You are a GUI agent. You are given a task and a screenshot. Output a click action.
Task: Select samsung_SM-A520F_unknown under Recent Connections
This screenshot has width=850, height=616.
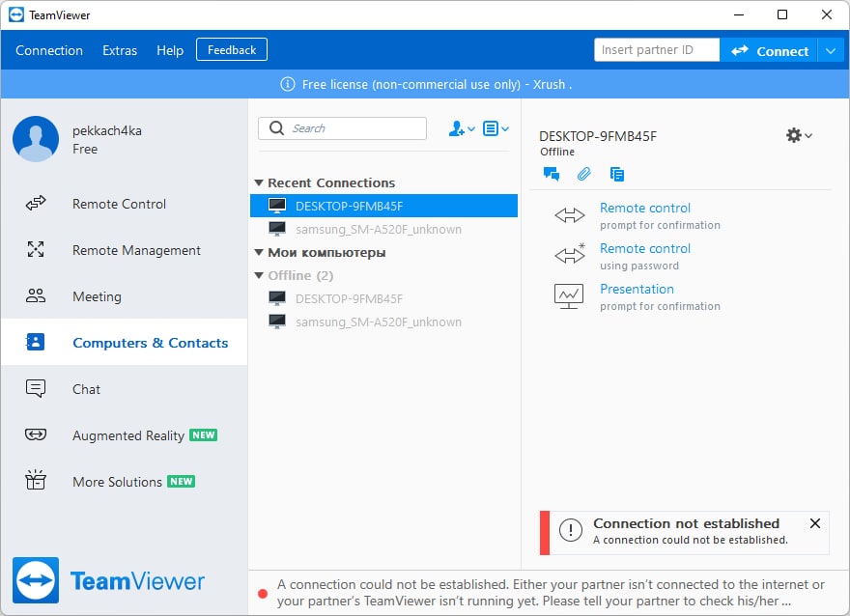point(383,229)
